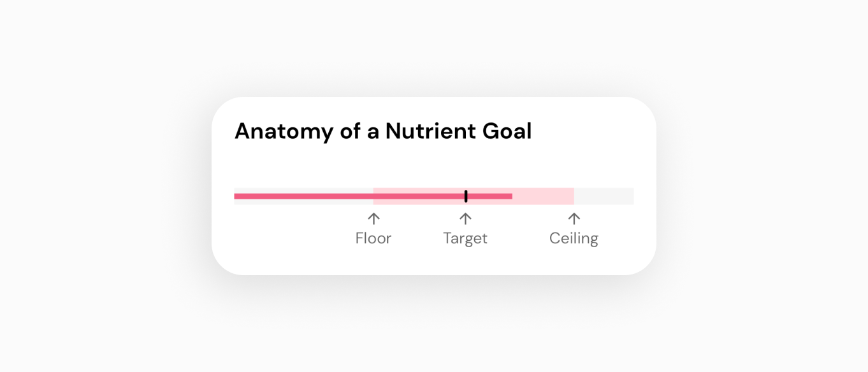Select the Target label
Screen dimensions: 868x372
coord(465,239)
